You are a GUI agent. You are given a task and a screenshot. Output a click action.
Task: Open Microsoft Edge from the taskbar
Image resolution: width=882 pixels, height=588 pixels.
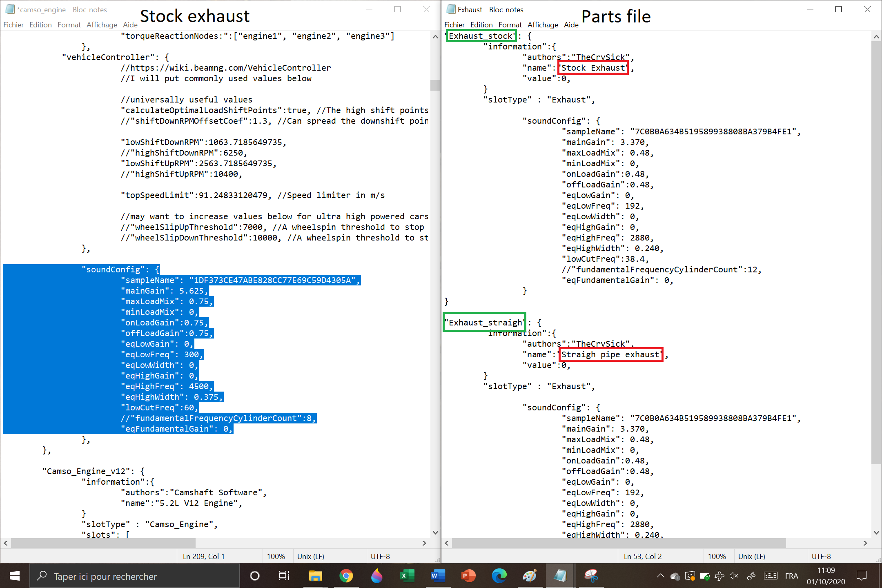499,576
